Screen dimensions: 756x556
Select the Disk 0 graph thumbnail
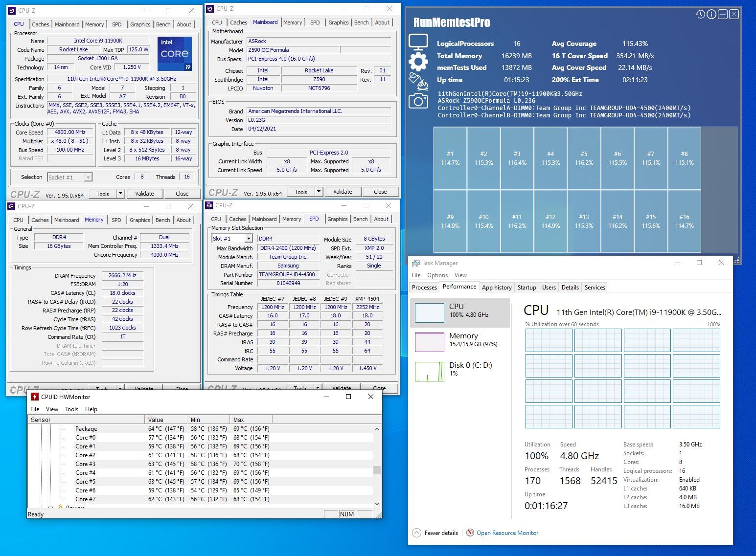click(429, 372)
